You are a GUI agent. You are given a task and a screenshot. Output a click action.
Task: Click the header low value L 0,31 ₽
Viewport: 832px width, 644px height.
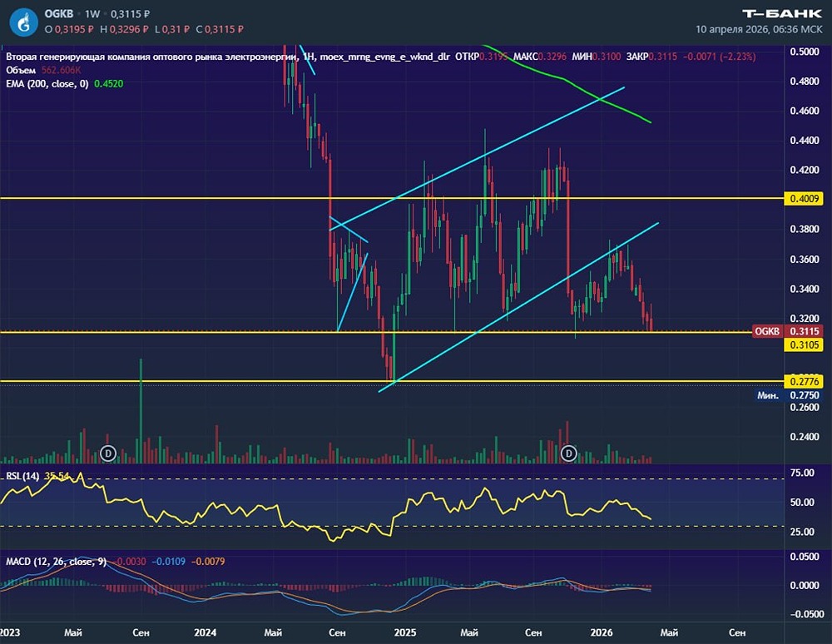[172, 29]
